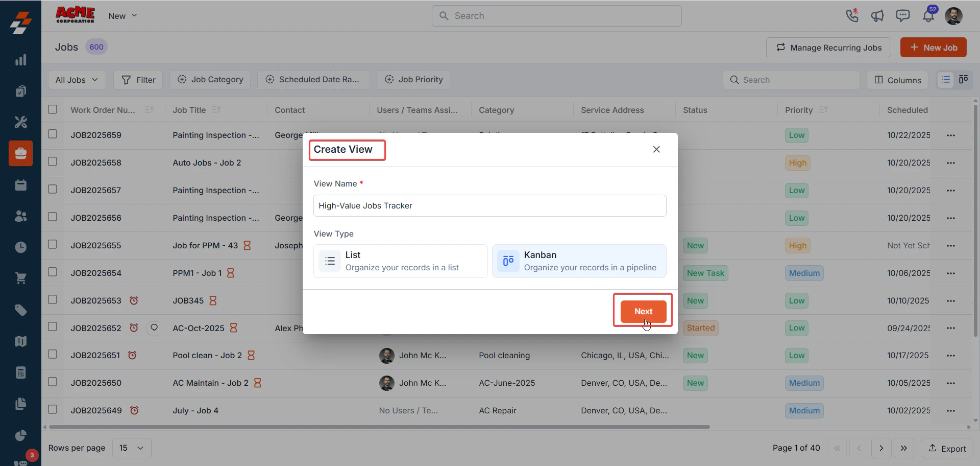The width and height of the screenshot is (980, 466).
Task: Check the box for JOB2025649
Action: (x=53, y=409)
